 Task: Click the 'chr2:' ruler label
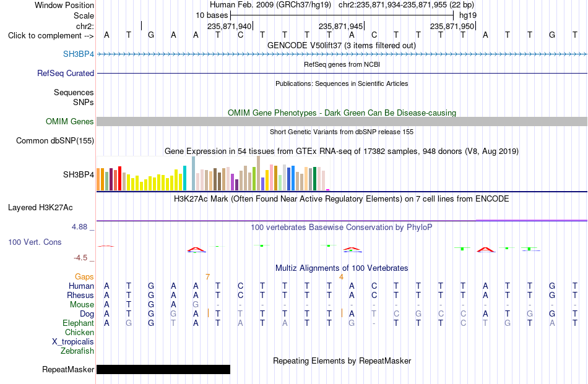click(x=85, y=26)
